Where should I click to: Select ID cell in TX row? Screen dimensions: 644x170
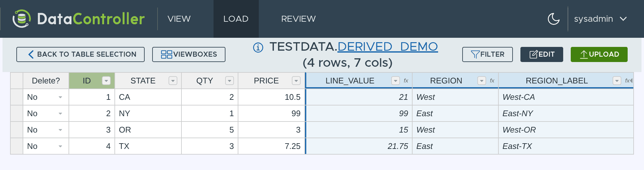92,146
